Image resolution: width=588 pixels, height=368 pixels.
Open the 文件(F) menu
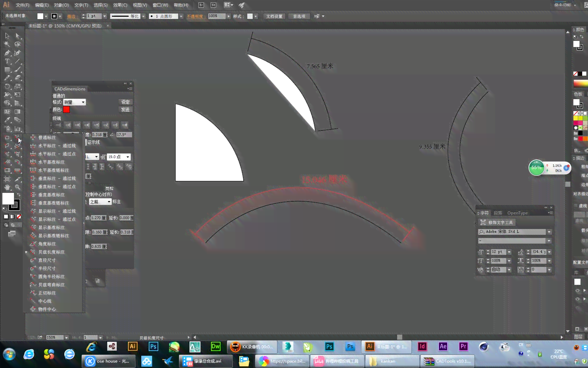pyautogui.click(x=22, y=5)
